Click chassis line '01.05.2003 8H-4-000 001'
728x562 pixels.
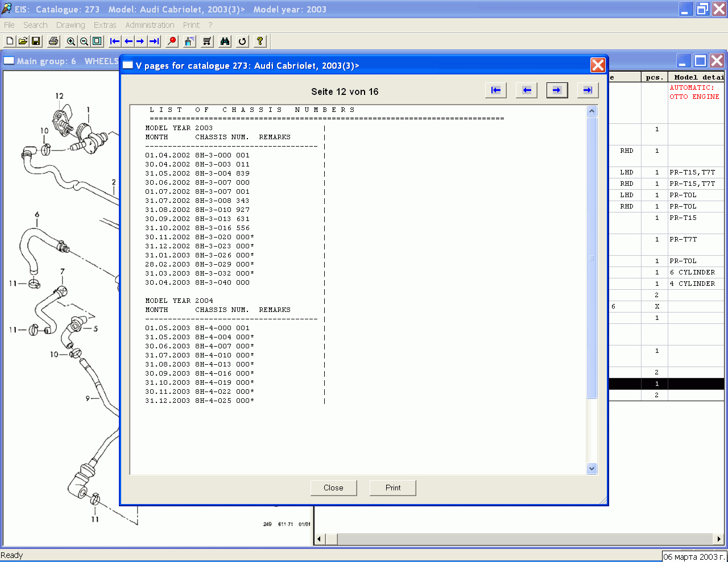[x=197, y=328]
